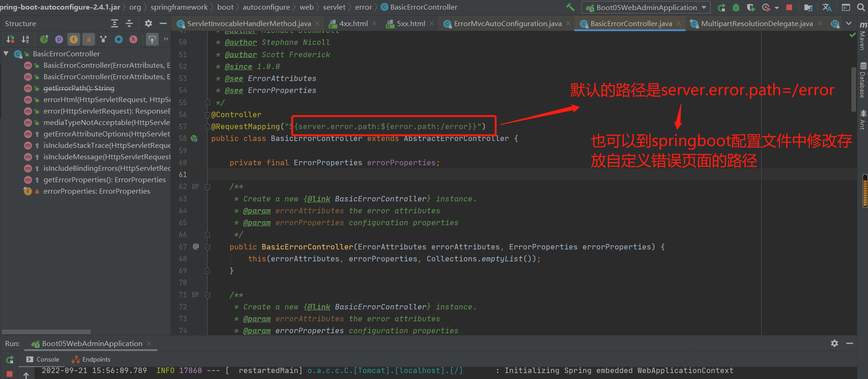Click 'servlet' breadcrumb segment
868x379 pixels.
[334, 7]
